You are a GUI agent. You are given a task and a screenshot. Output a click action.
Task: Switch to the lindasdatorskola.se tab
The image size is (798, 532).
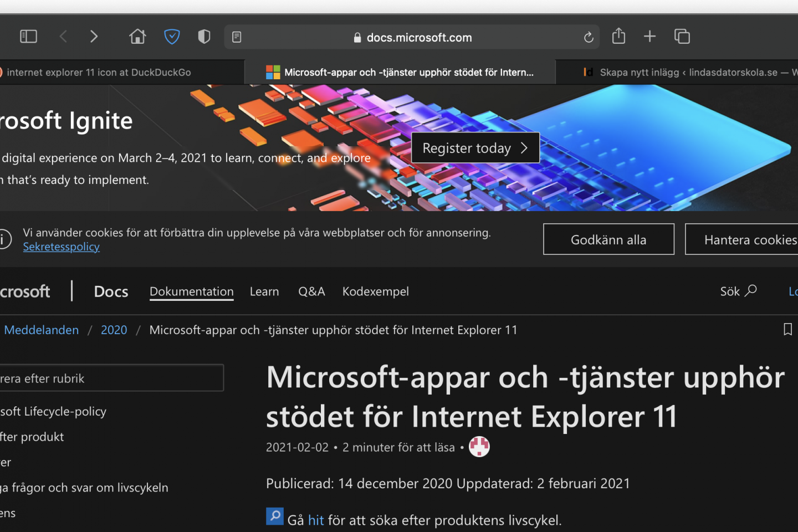point(677,72)
